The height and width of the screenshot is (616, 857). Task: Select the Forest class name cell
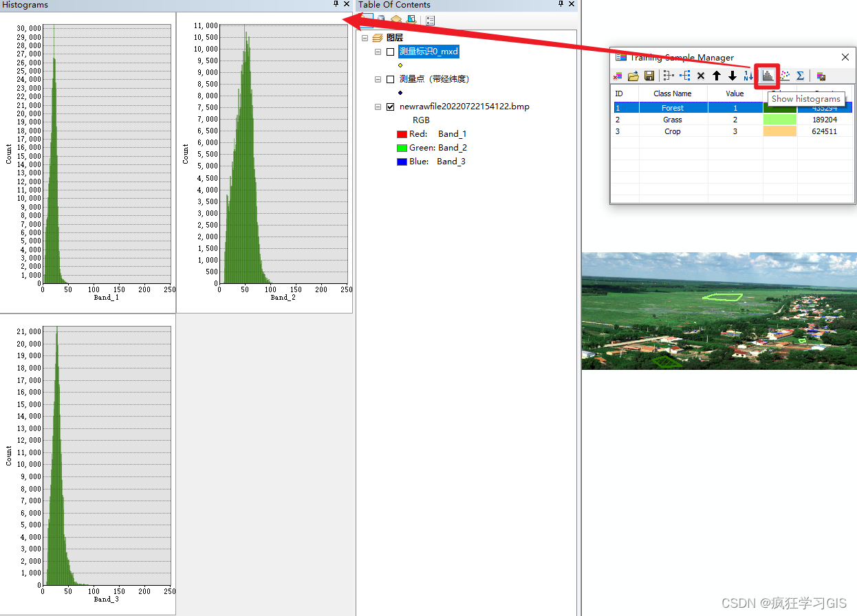click(673, 108)
